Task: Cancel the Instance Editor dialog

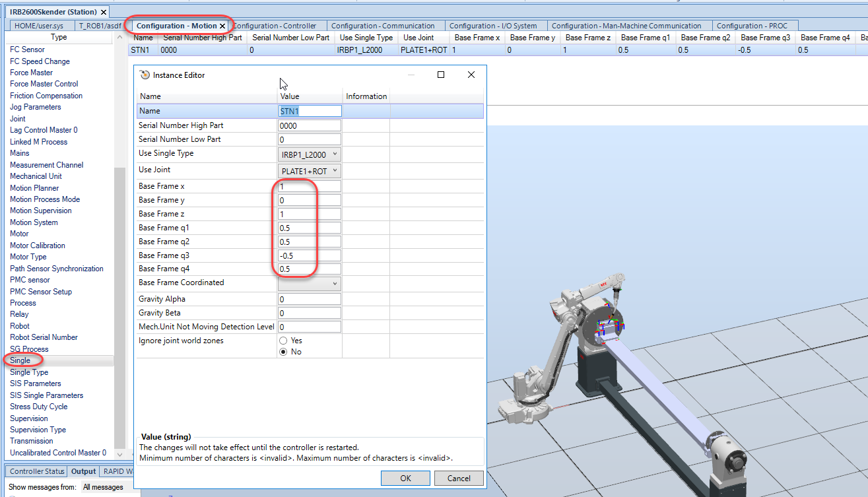Action: [x=459, y=479]
